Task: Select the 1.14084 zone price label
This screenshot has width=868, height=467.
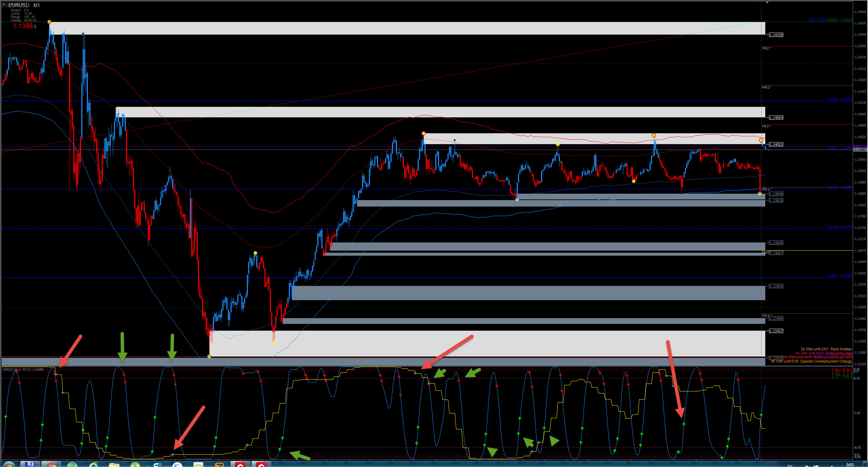Action: 776,118
